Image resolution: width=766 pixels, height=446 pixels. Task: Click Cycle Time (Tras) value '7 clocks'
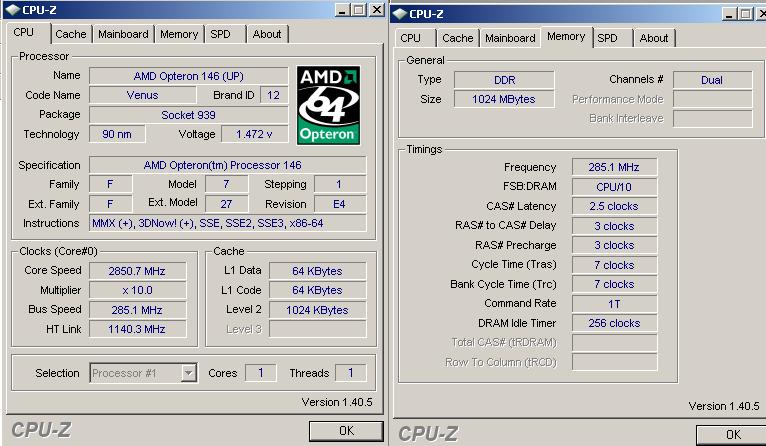pyautogui.click(x=614, y=265)
